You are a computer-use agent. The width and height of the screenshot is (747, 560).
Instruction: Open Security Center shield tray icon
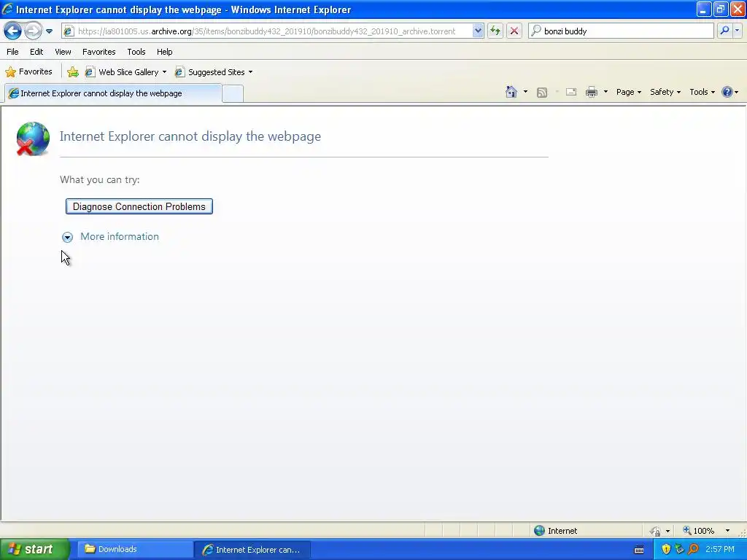[x=666, y=549]
